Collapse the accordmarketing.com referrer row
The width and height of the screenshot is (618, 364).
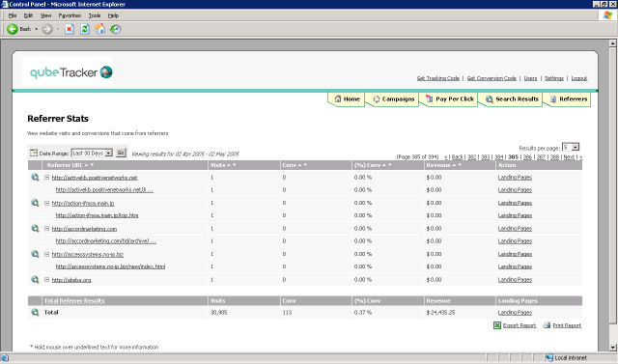[46, 229]
